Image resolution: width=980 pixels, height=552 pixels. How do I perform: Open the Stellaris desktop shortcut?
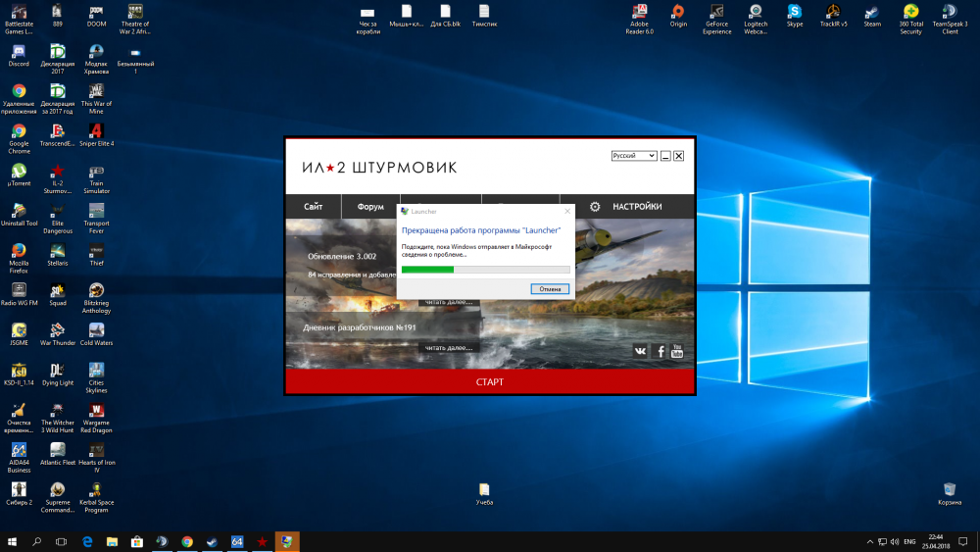[58, 250]
